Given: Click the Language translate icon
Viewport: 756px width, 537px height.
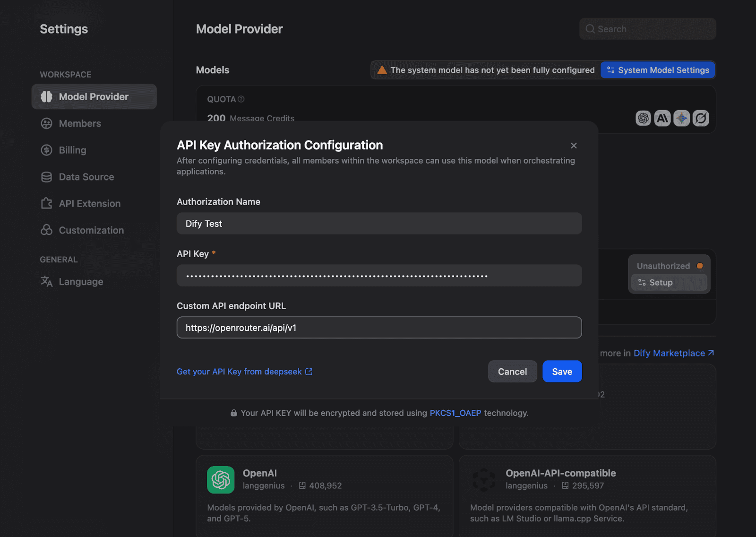Looking at the screenshot, I should [x=46, y=282].
